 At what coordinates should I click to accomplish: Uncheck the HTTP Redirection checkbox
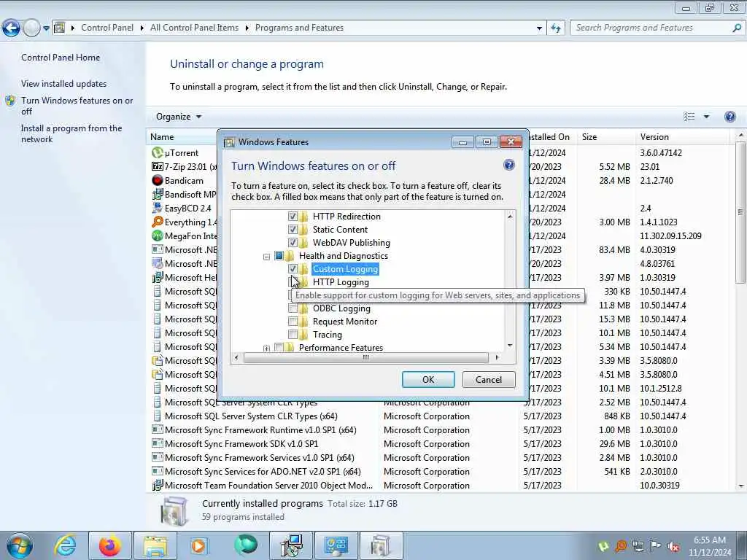293,216
